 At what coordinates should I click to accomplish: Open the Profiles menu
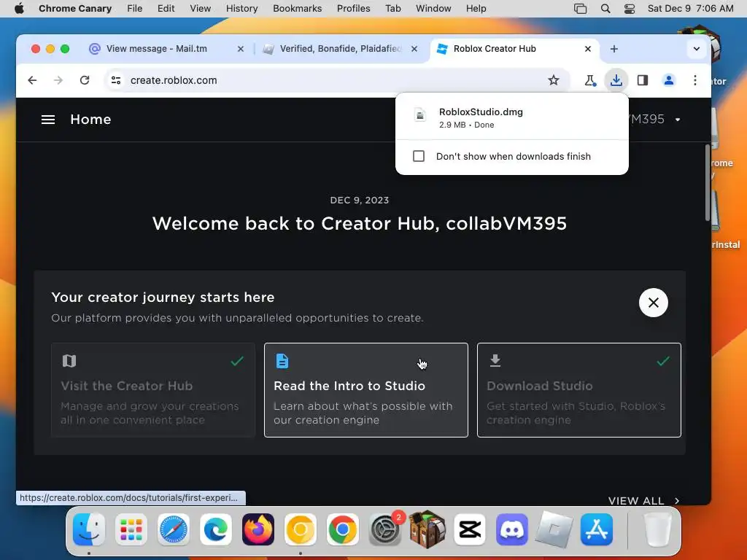pyautogui.click(x=354, y=9)
